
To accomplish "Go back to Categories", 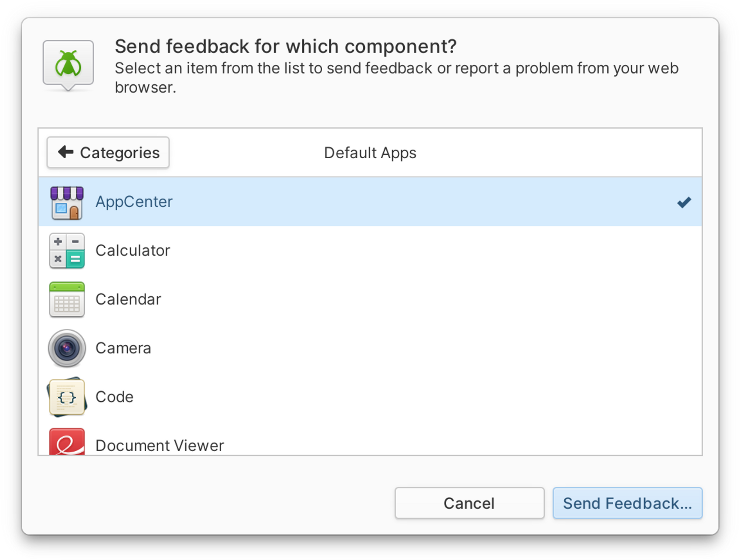I will click(x=108, y=152).
